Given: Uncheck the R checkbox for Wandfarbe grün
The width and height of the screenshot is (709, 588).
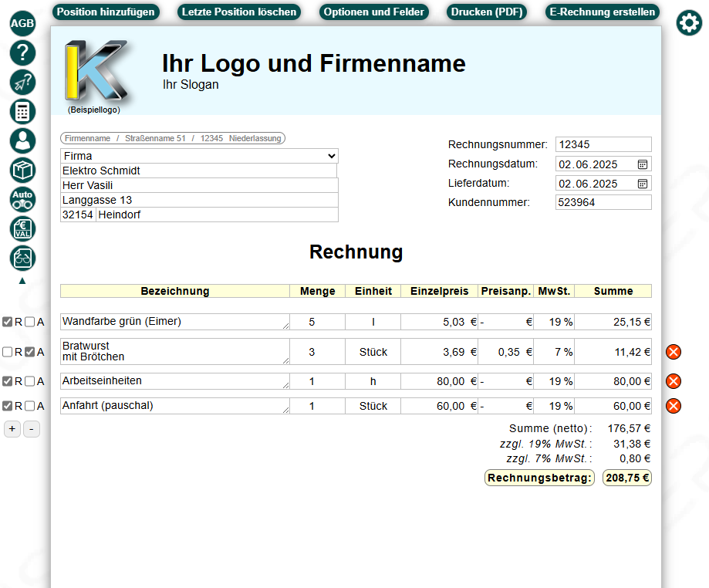Looking at the screenshot, I should (8, 322).
